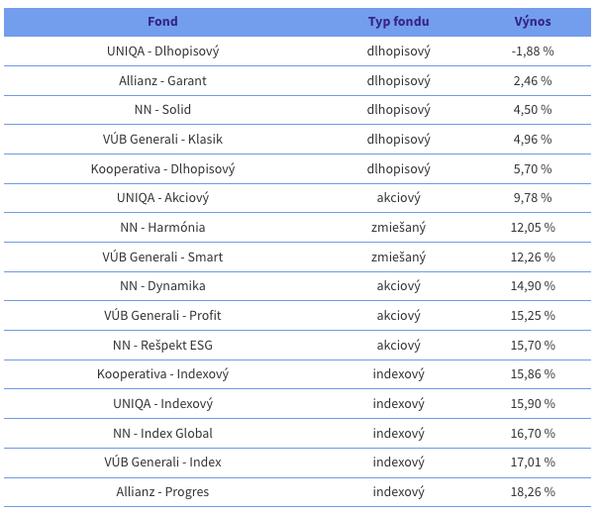The width and height of the screenshot is (600, 513).
Task: Click the Typ fondu column header
Action: [398, 21]
